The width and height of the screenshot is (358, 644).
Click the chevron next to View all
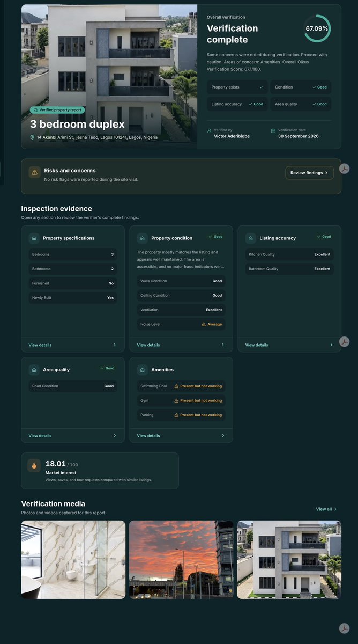pos(335,509)
